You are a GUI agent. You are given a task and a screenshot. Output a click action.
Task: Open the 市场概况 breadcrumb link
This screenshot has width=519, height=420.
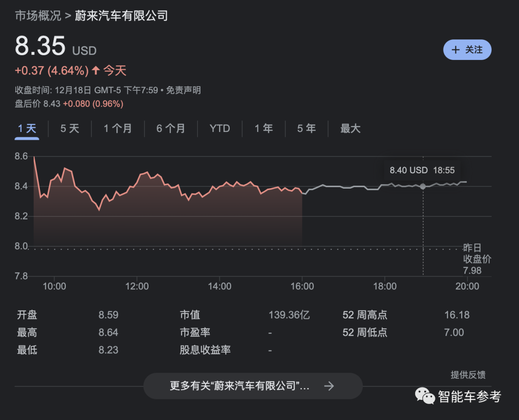coord(38,16)
